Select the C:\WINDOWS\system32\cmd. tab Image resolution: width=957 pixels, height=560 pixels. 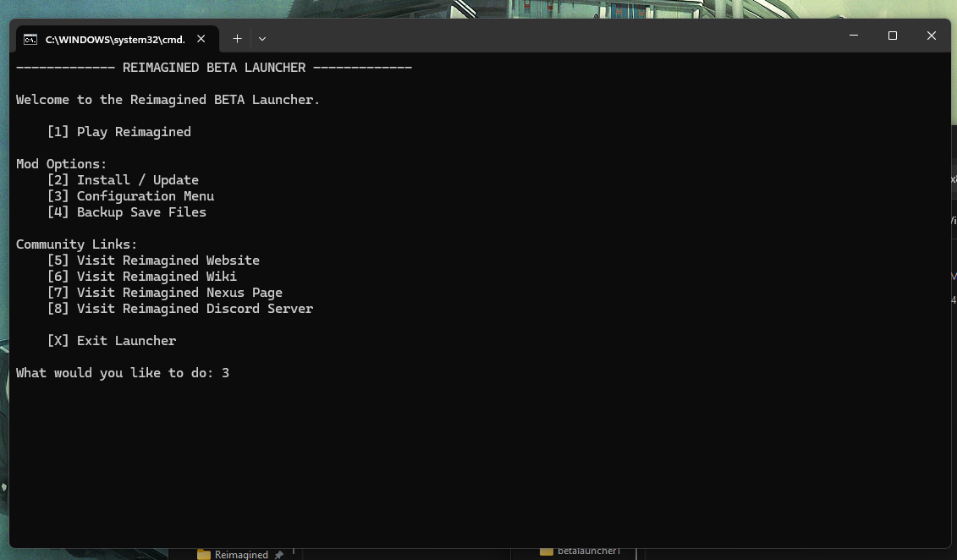[x=117, y=39]
